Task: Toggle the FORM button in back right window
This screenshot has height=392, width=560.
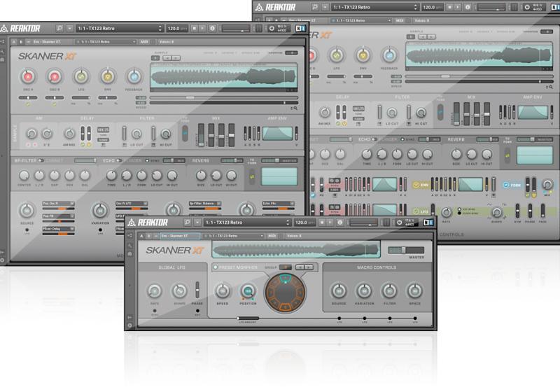Action: coord(512,185)
